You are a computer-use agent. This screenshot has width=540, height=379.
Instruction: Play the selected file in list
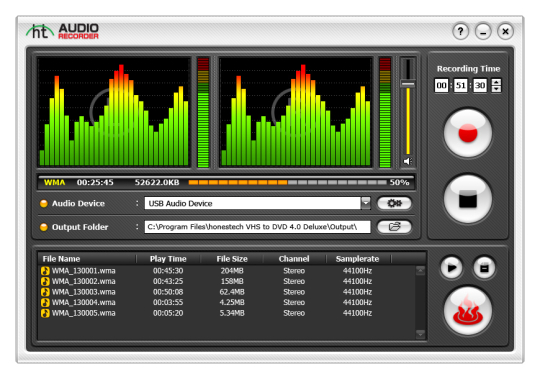pyautogui.click(x=451, y=267)
